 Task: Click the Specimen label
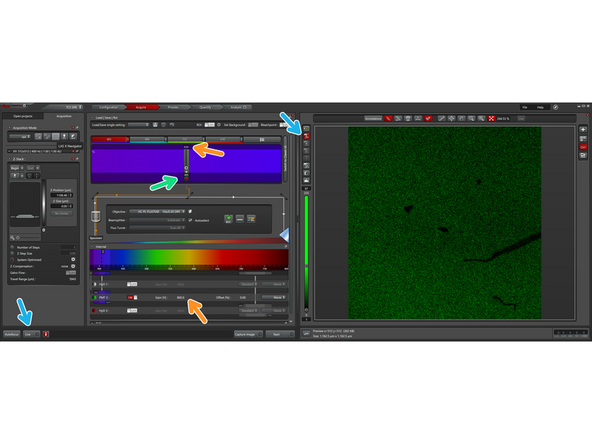[96, 238]
